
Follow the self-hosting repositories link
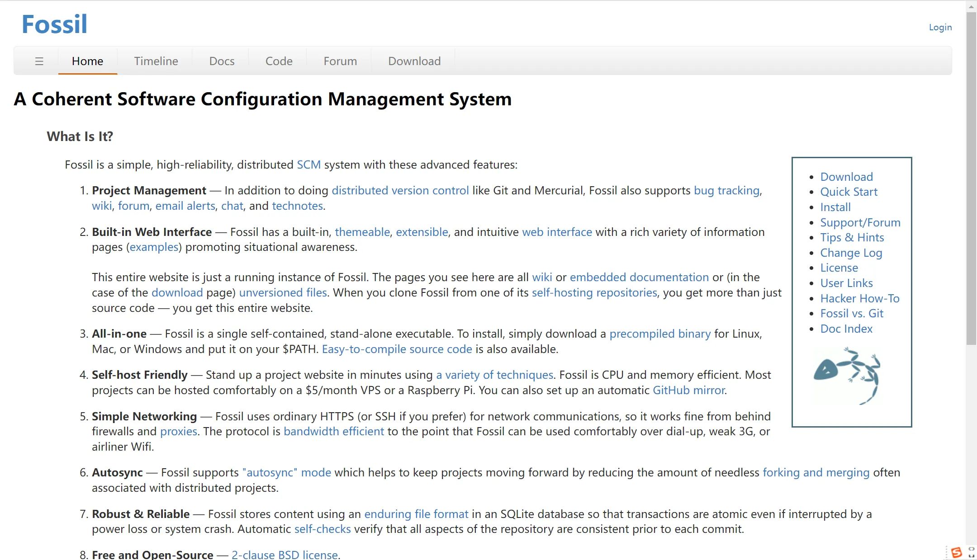coord(594,292)
